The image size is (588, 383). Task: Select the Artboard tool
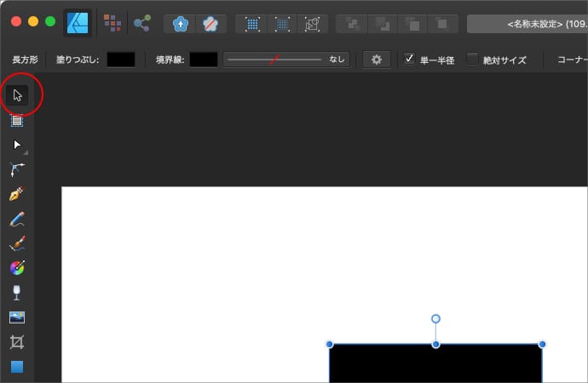[17, 121]
